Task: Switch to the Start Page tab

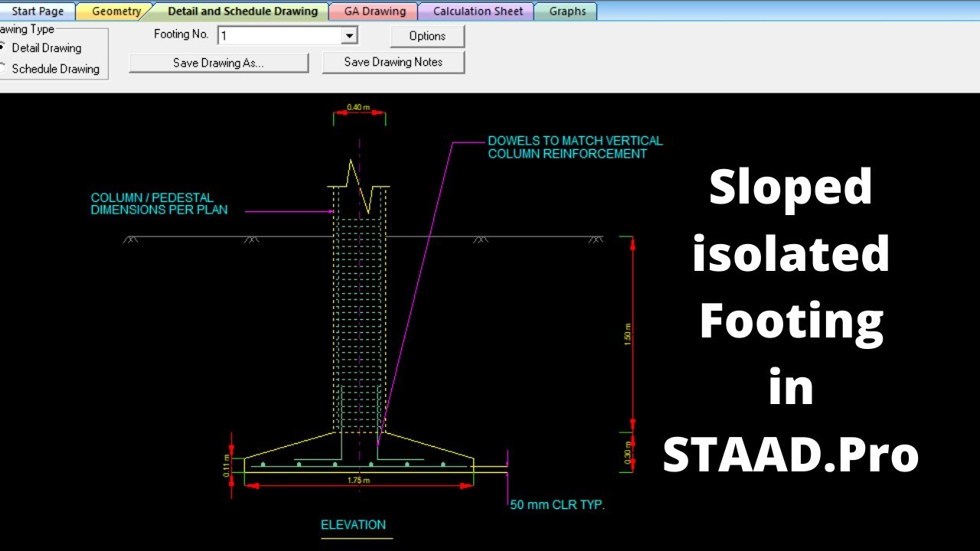Action: pos(37,11)
